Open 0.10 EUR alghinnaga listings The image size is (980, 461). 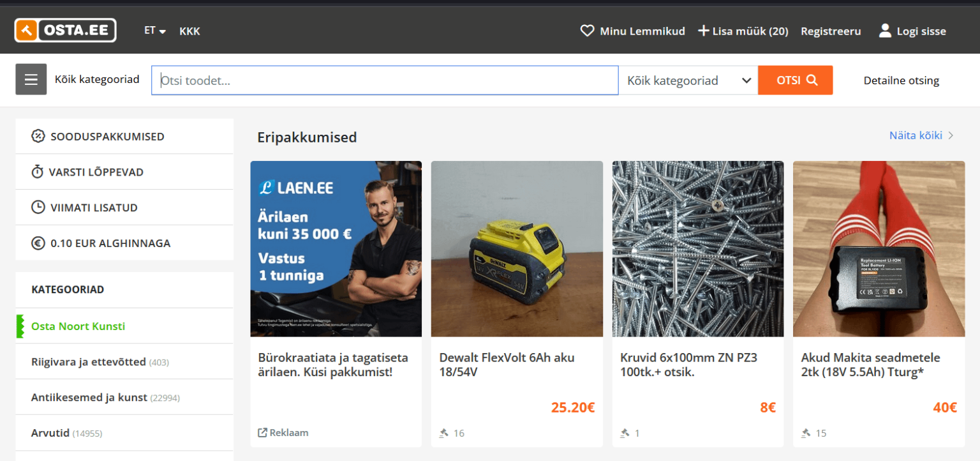coord(124,243)
